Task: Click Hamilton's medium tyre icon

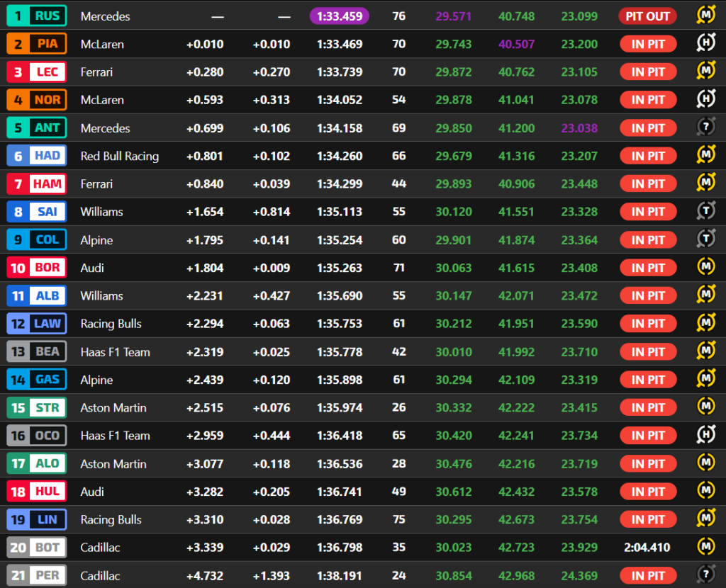Action: 705,184
